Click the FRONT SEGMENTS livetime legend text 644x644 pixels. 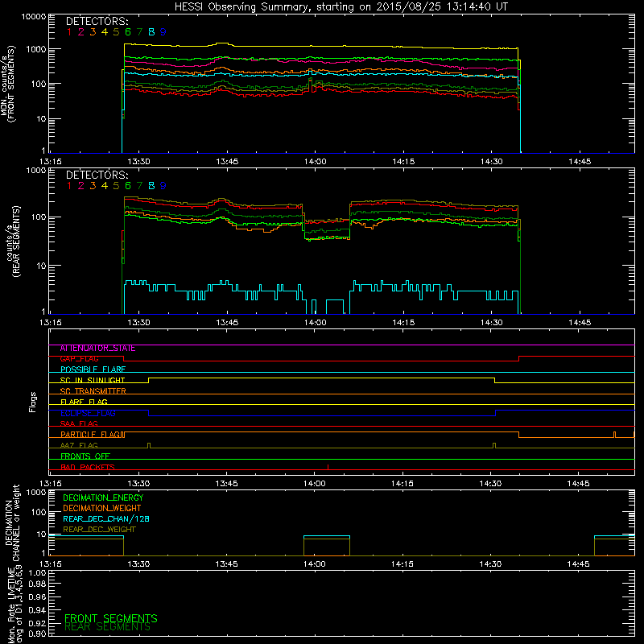pos(111,618)
